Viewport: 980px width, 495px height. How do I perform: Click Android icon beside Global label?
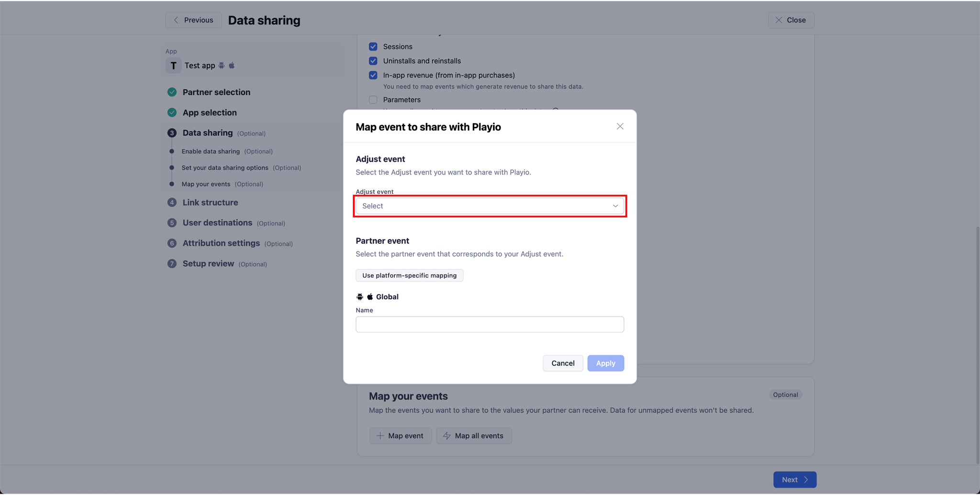(x=360, y=297)
